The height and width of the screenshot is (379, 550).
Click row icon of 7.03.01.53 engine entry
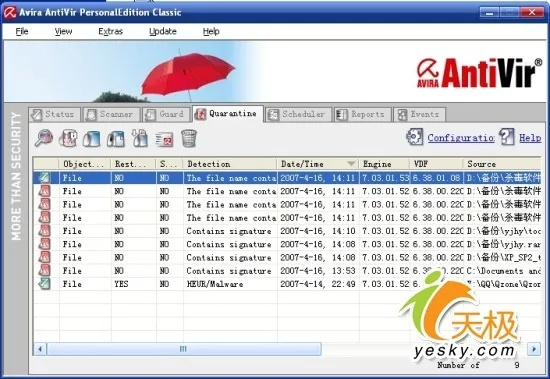[x=45, y=178]
